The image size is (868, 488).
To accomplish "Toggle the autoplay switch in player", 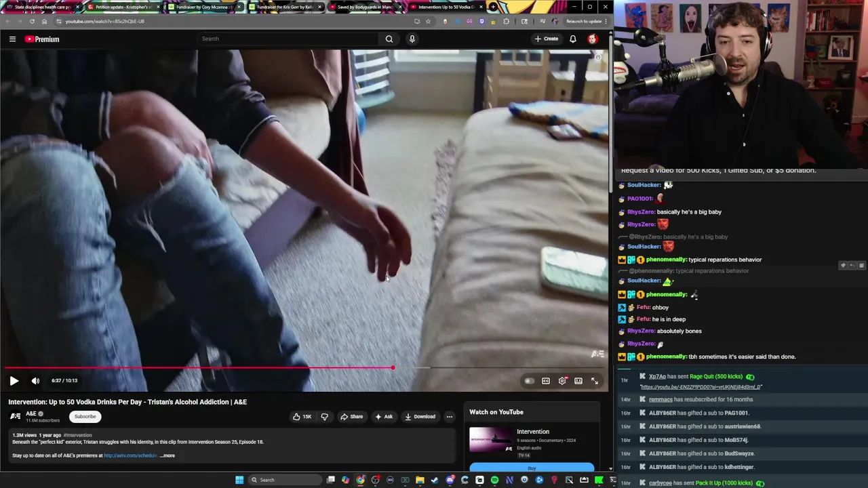I will coord(529,381).
